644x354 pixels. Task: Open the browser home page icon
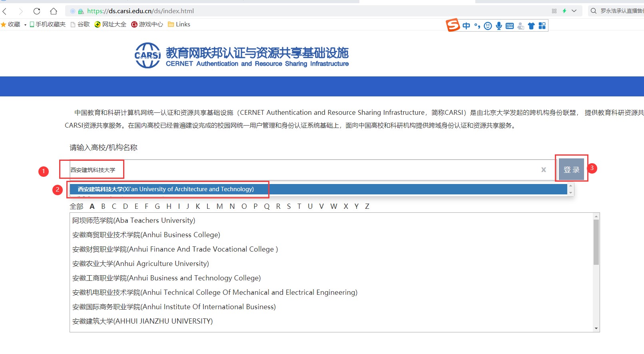coord(54,11)
